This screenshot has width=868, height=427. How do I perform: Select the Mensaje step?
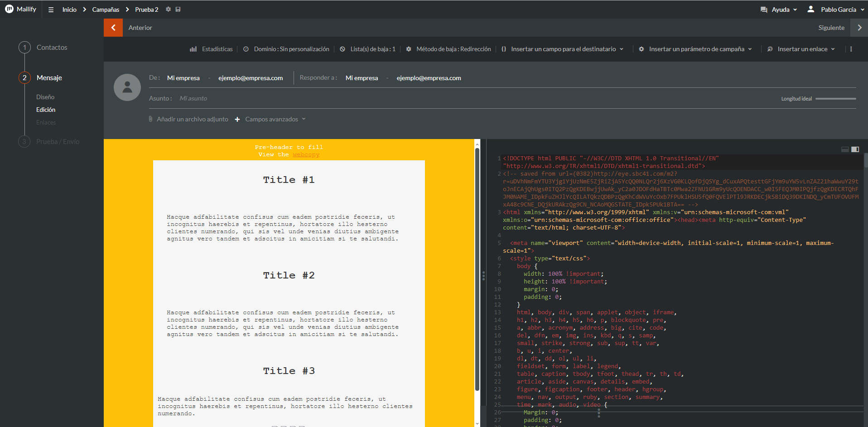pyautogui.click(x=49, y=78)
